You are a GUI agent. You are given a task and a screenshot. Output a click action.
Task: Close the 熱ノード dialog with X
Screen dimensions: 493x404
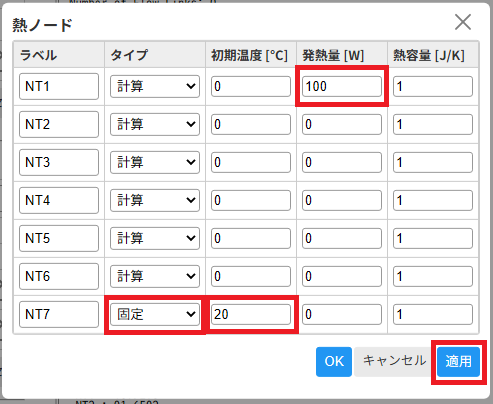pos(463,22)
